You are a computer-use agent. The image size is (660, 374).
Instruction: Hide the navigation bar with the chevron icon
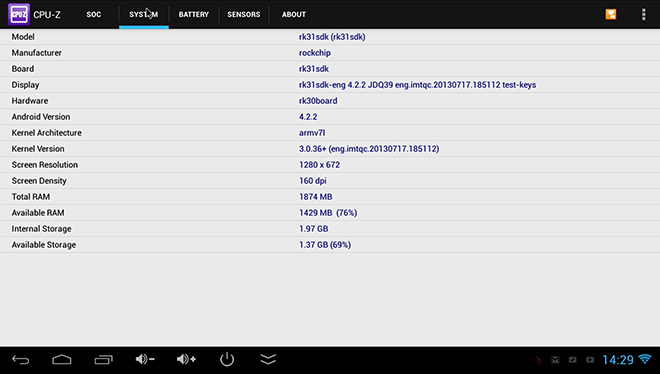[268, 359]
